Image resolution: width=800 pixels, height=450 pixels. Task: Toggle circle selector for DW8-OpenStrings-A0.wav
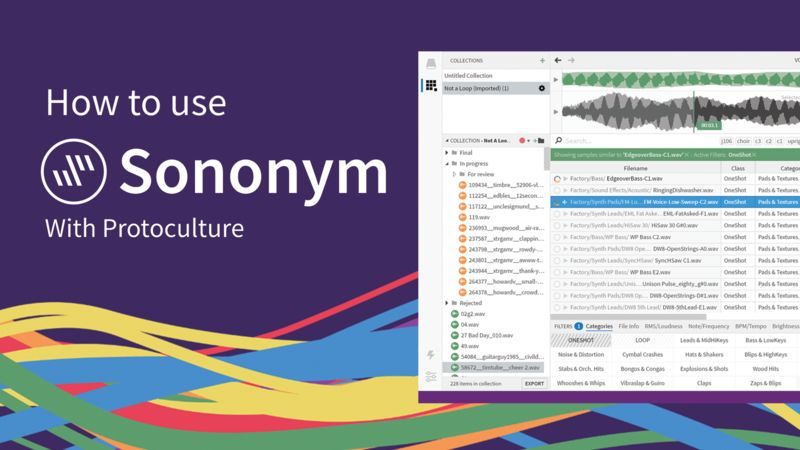tap(557, 249)
